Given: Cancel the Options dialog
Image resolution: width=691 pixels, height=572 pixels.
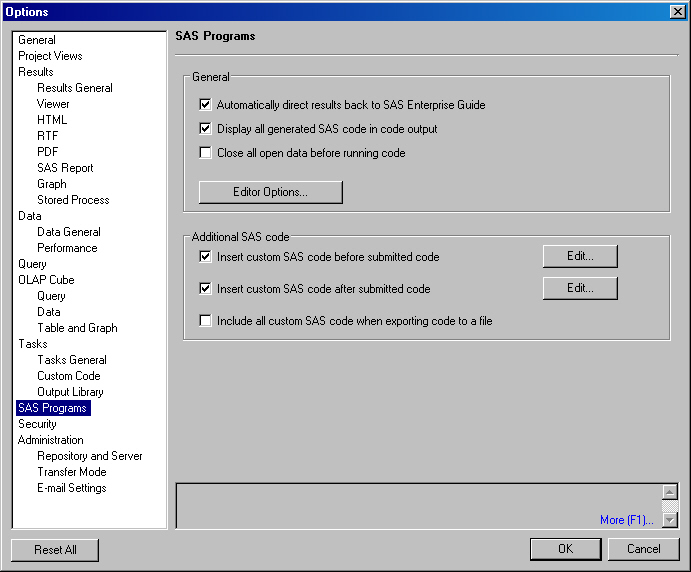Looking at the screenshot, I should point(643,549).
